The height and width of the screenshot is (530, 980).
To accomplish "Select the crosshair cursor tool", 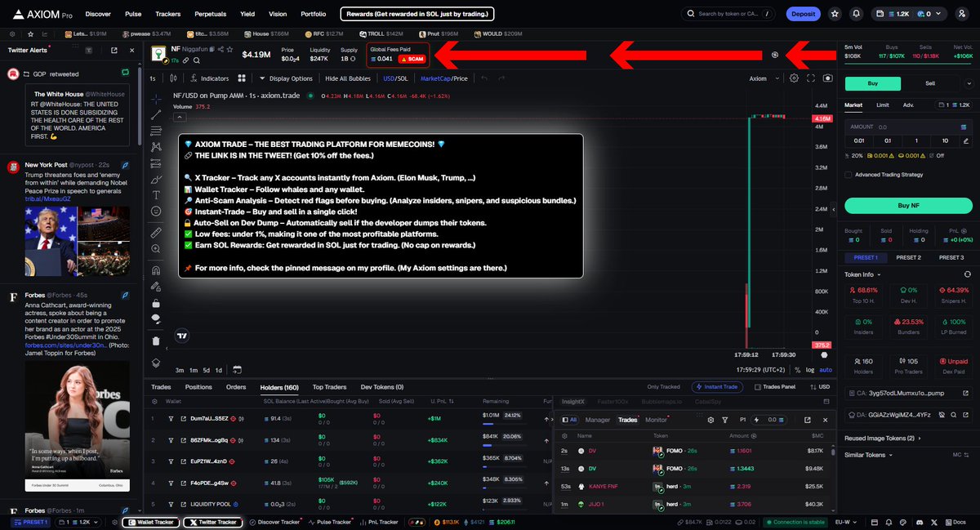I will 156,98.
